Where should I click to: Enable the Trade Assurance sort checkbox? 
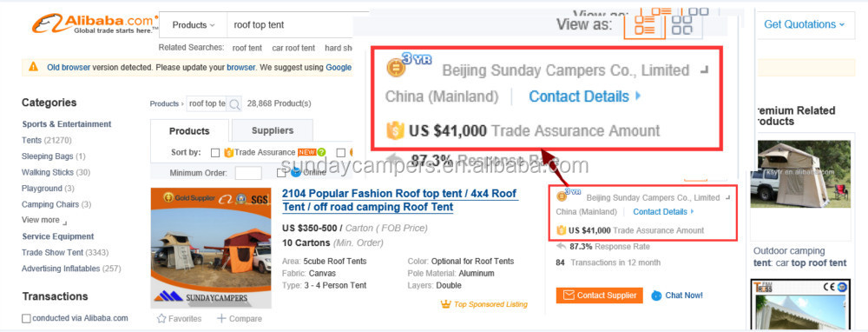point(215,152)
